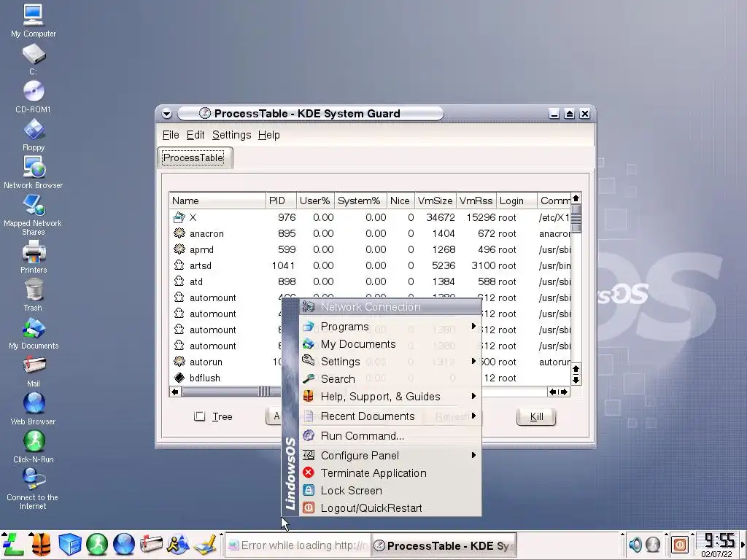Choose Search in launcher menu

tap(390, 379)
